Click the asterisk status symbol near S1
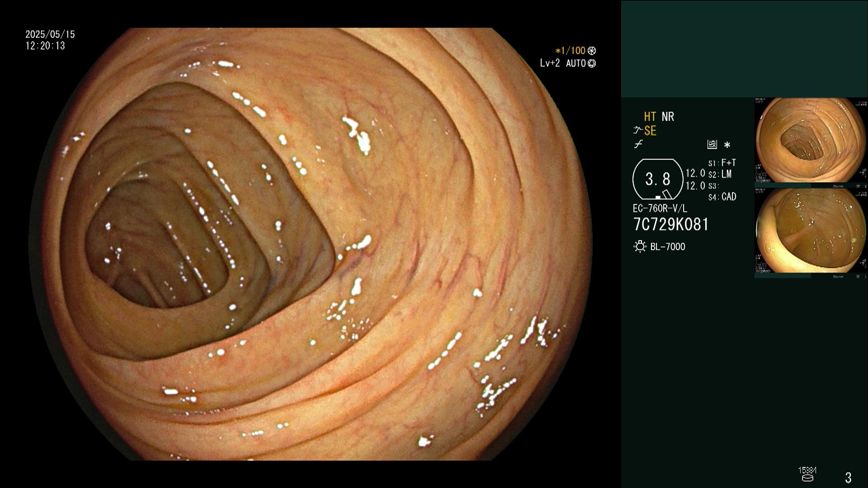Viewport: 868px width, 488px height. [x=727, y=145]
